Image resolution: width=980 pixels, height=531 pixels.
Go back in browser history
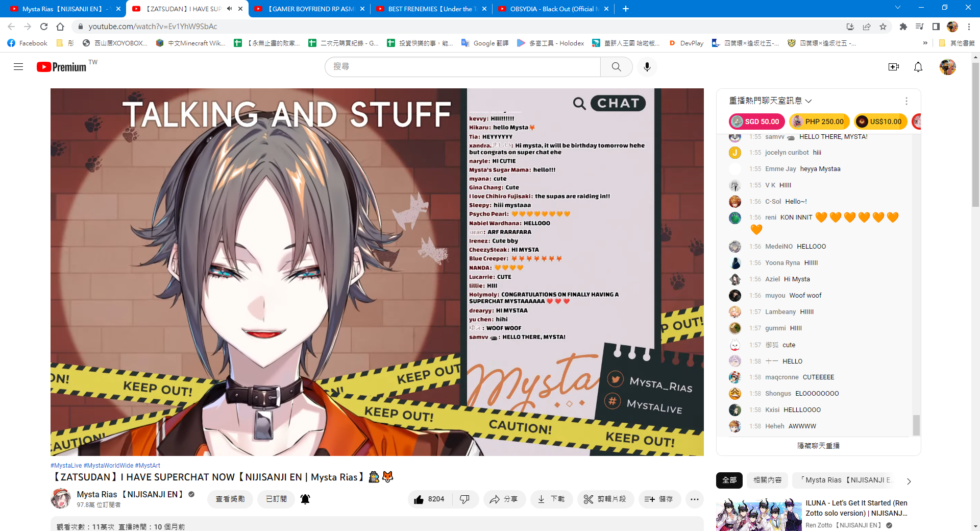11,27
